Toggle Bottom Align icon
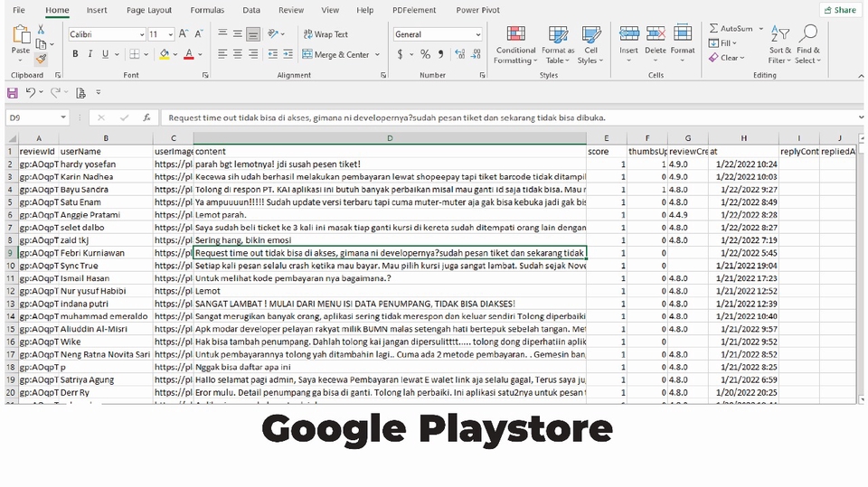Viewport: 868px width, 487px height. click(x=253, y=34)
